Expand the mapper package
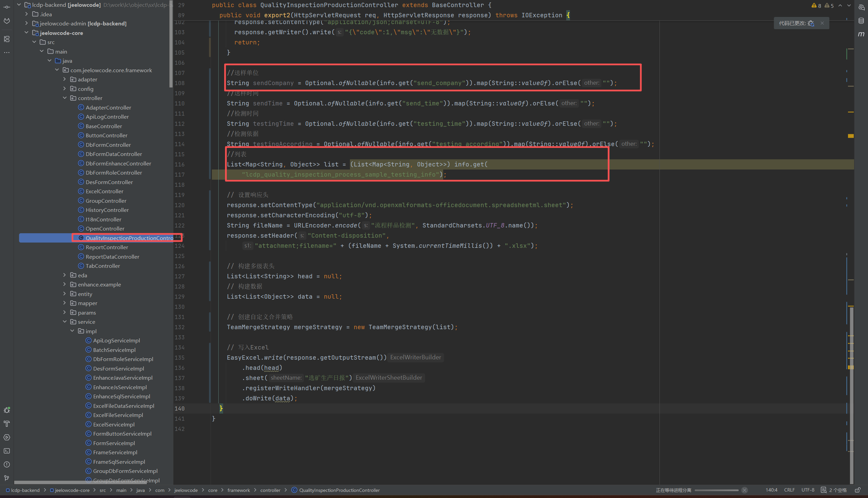This screenshot has width=868, height=498. (x=65, y=303)
